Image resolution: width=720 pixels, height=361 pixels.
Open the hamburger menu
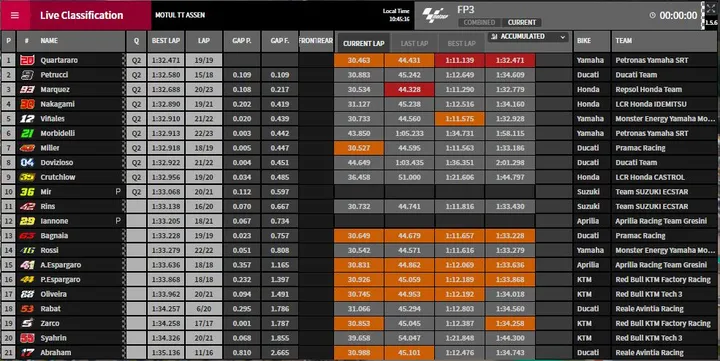tap(15, 15)
